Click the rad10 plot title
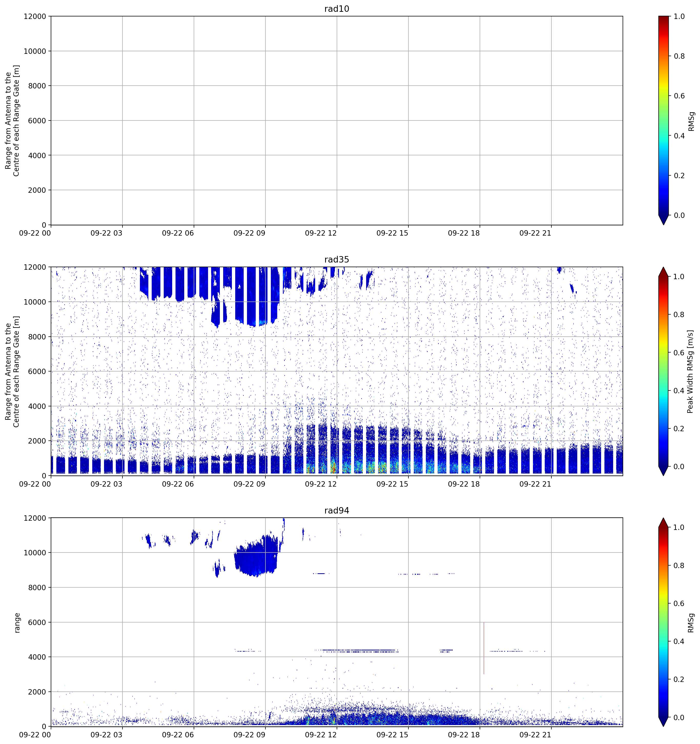Screen dimensions: 700x744 [x=336, y=9]
